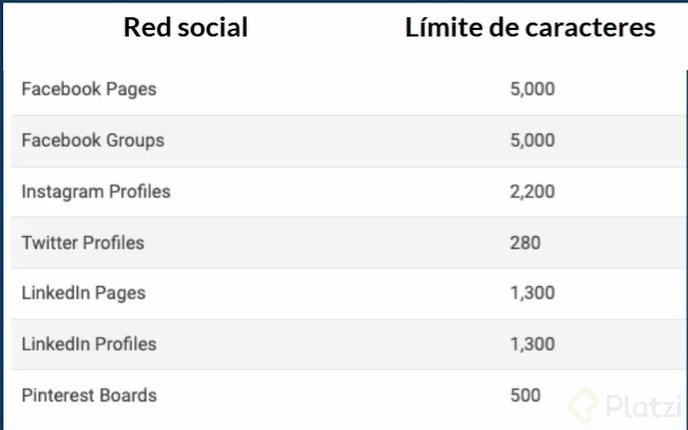This screenshot has width=688, height=430.
Task: Click the 1,300 value for LinkedIn Profiles
Action: [532, 344]
